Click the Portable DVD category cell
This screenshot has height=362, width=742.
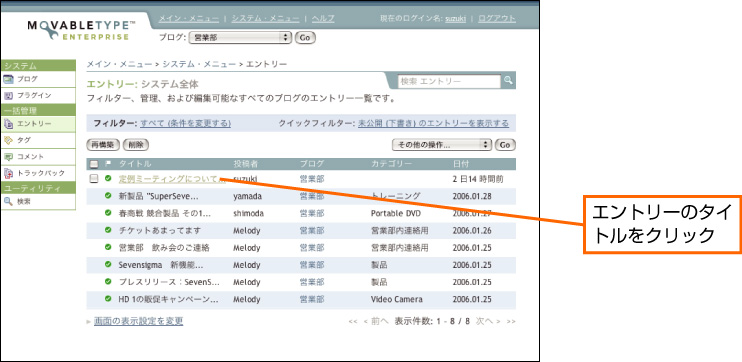(396, 213)
